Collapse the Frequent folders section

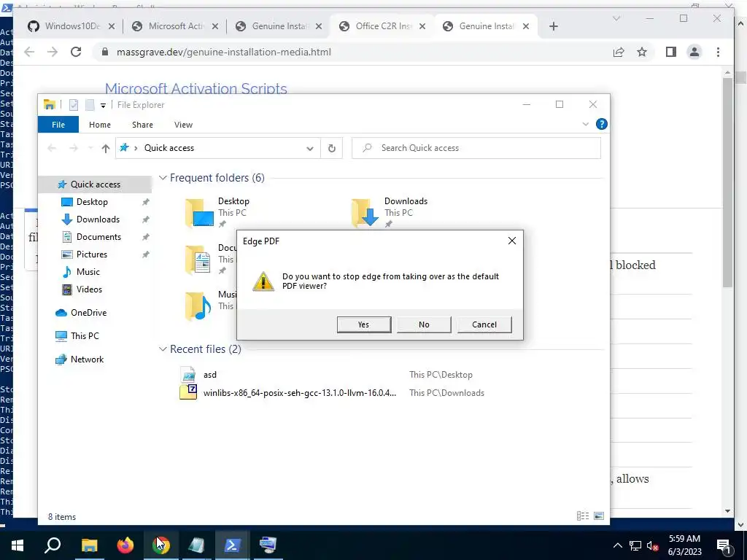point(163,178)
